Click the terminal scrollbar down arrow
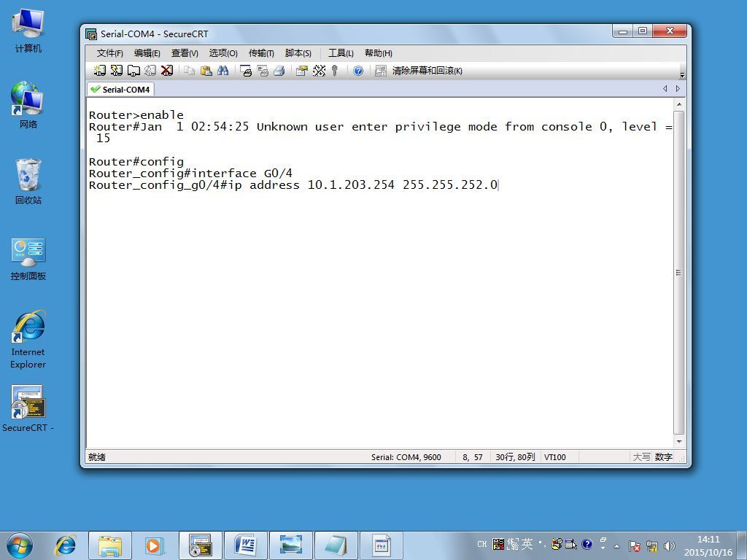 [x=679, y=441]
